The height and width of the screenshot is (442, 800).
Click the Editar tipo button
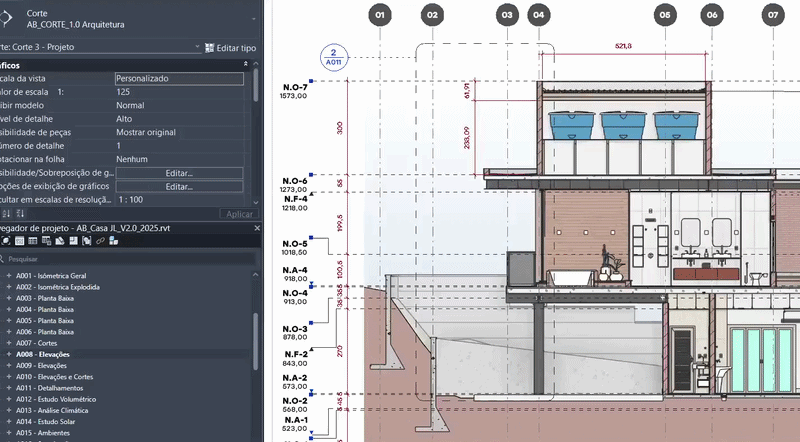[x=230, y=47]
